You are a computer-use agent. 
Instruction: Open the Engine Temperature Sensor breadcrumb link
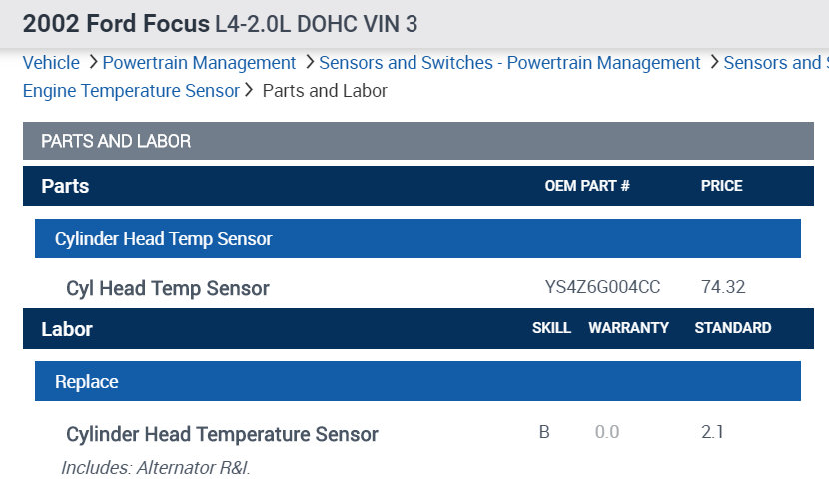click(x=131, y=91)
